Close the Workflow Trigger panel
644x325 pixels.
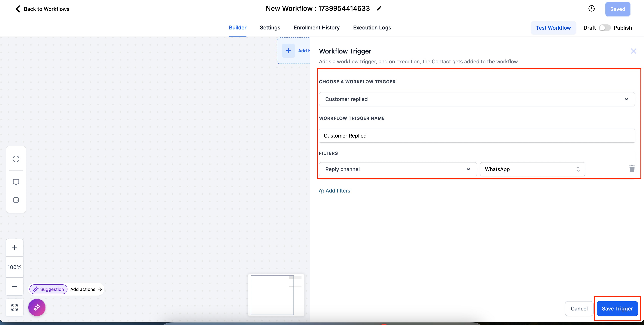click(x=633, y=51)
